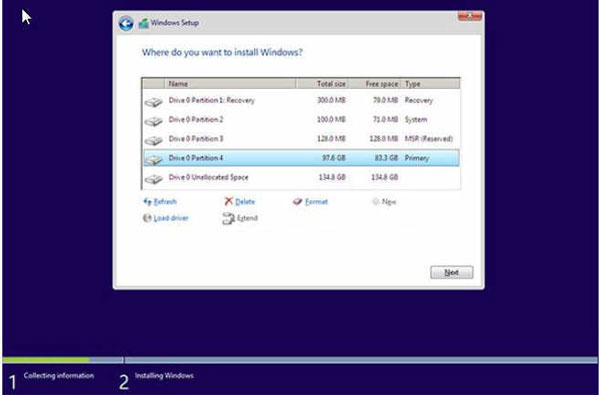
Task: Click drive icon for Unallocated Space
Action: point(153,178)
